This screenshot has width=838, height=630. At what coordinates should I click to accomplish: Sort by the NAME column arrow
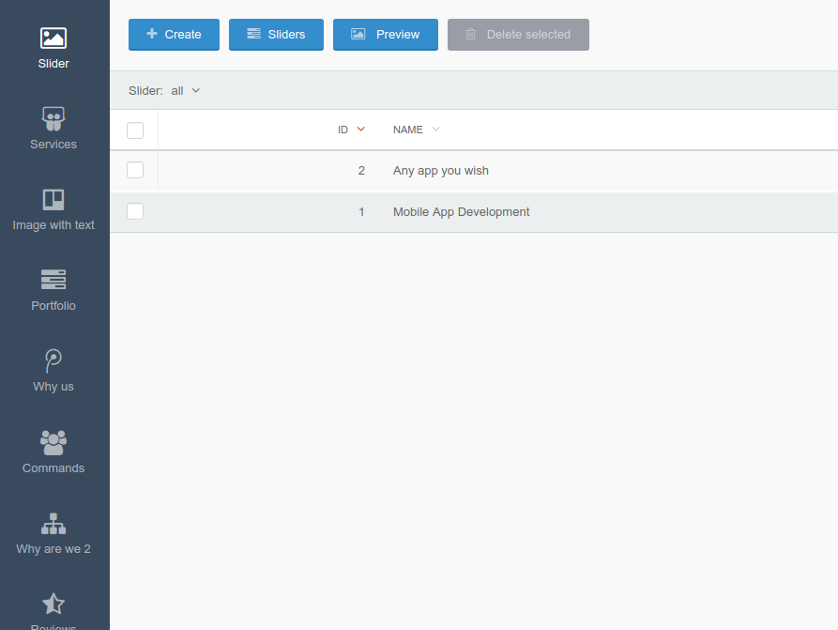[436, 129]
